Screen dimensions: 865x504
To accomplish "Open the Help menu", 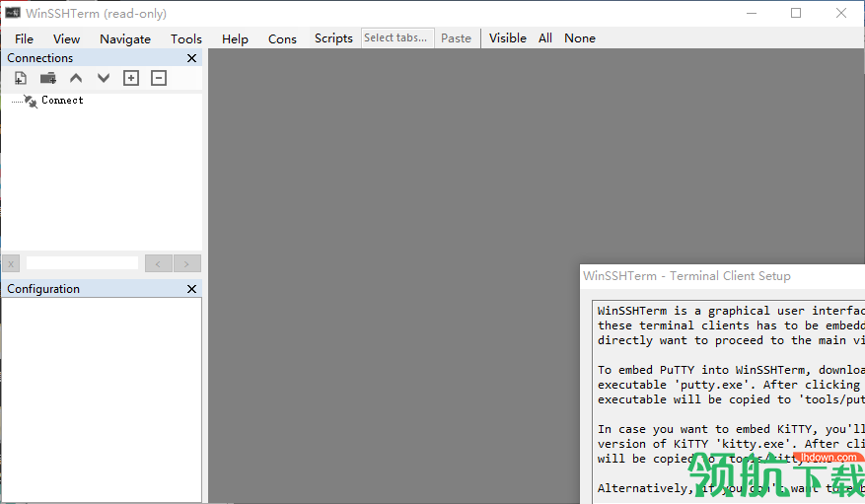I will 235,38.
